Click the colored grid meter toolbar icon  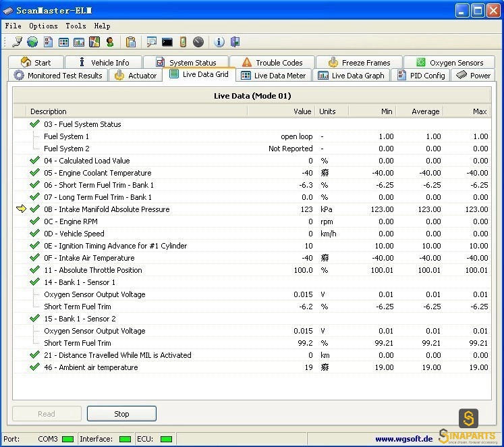[63, 42]
